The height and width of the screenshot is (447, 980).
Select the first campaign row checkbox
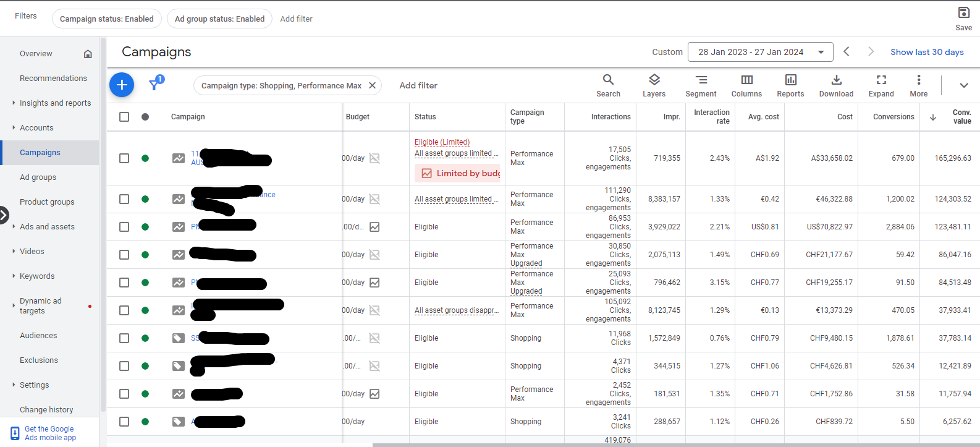(124, 158)
